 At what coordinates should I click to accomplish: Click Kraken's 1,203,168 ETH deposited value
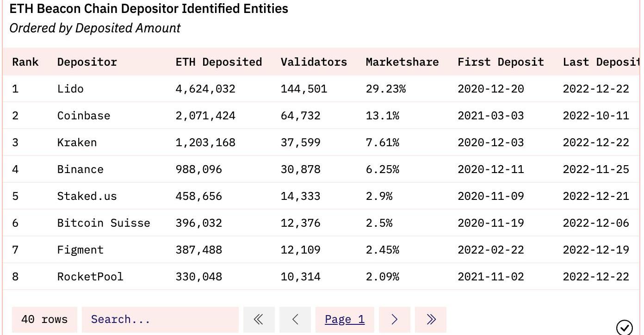tap(205, 143)
